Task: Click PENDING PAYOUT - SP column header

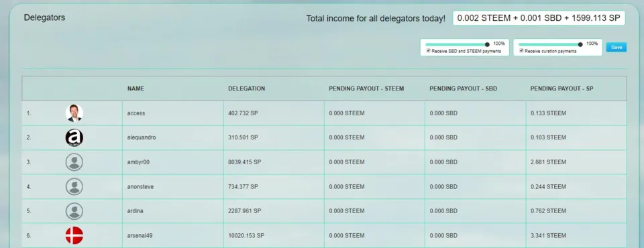Action: tap(562, 88)
